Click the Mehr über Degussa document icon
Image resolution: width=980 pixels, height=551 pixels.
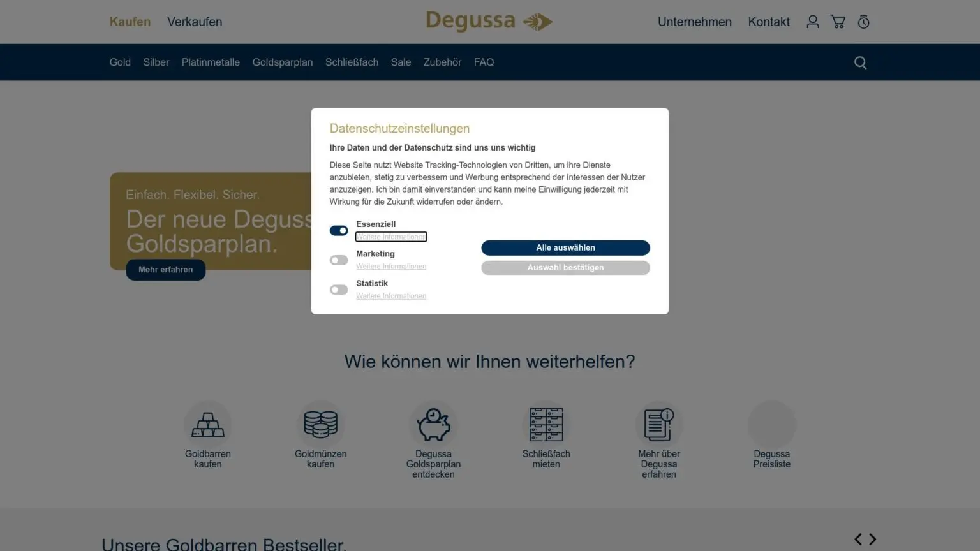(658, 424)
